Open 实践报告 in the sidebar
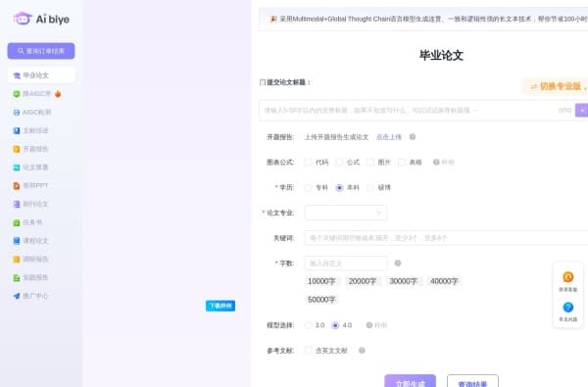Screen dimensions: 588x387 tap(36, 277)
